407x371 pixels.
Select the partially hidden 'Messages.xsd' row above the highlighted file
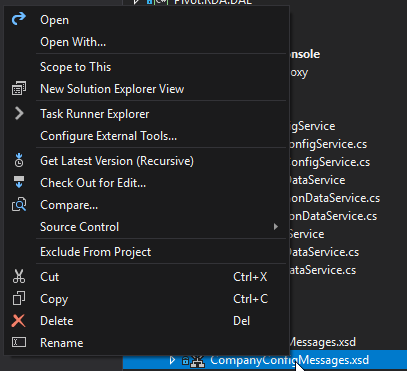pyautogui.click(x=323, y=342)
